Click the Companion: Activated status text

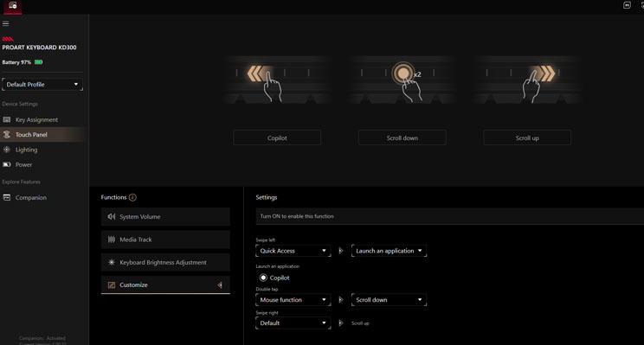(42, 338)
